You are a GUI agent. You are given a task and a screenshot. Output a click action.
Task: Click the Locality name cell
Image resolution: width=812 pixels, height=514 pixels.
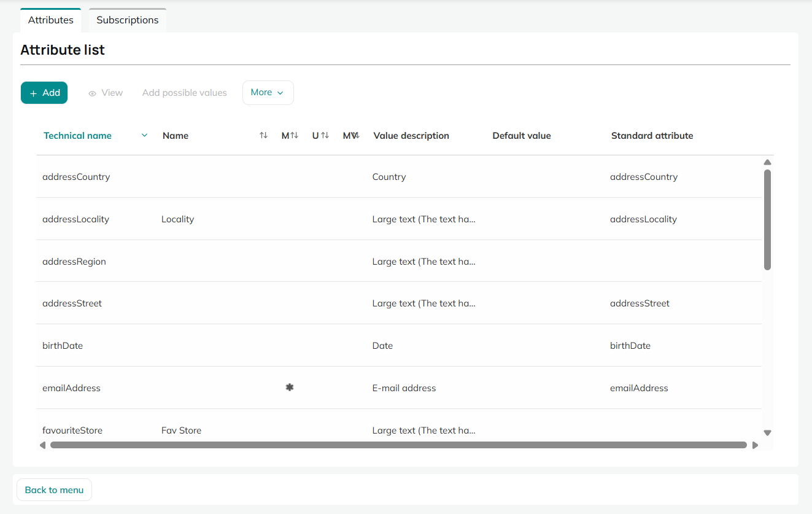(177, 219)
